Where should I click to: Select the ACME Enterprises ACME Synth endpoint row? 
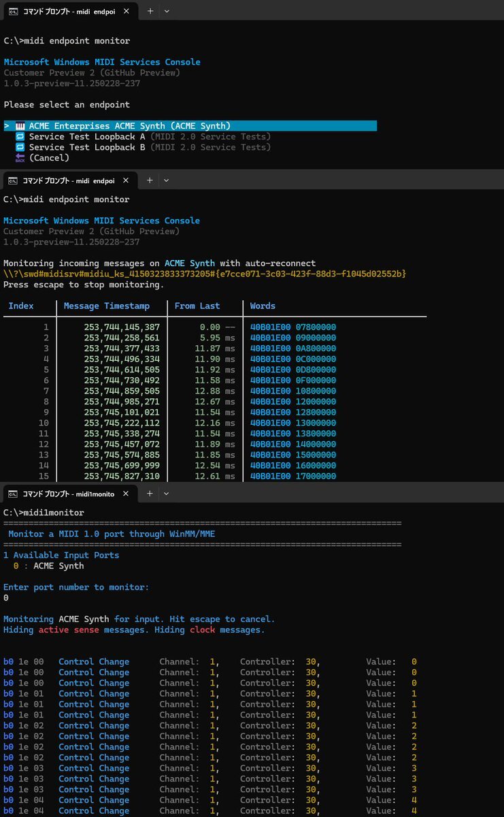pyautogui.click(x=190, y=126)
